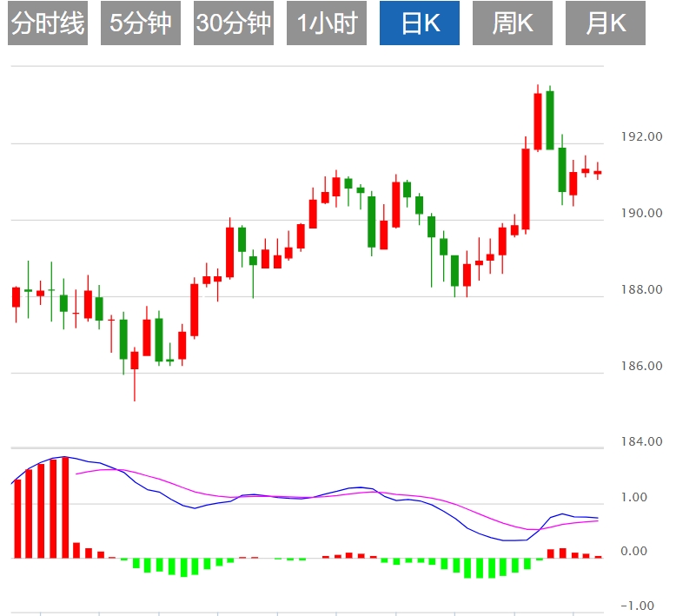
Task: Click the -1.00 MACD axis label
Action: point(638,606)
